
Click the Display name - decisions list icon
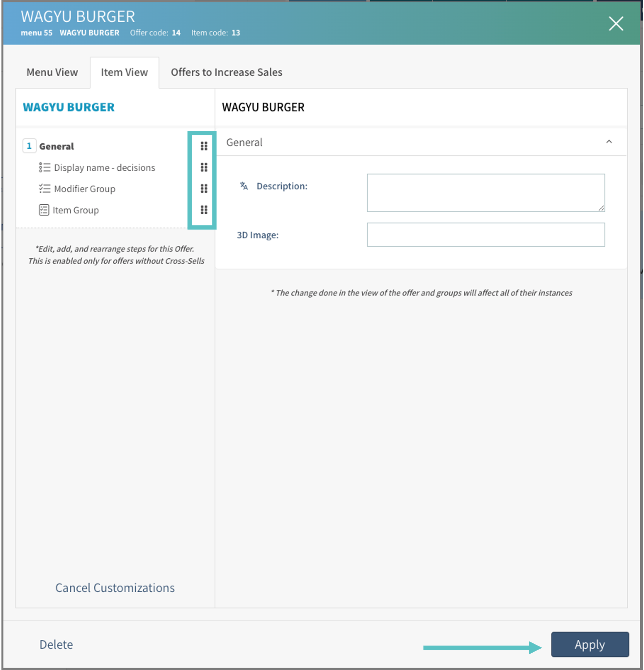point(44,168)
